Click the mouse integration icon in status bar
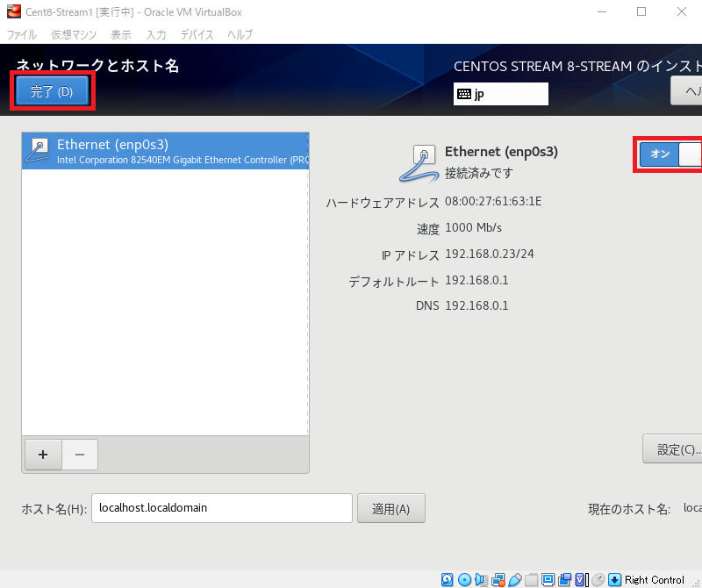Viewport: 702px width, 588px height. click(x=598, y=579)
